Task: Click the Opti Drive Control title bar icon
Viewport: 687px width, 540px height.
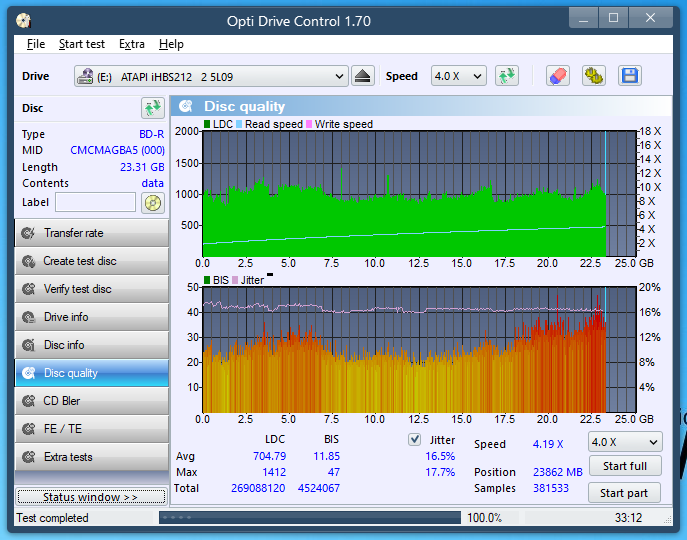Action: [x=23, y=21]
